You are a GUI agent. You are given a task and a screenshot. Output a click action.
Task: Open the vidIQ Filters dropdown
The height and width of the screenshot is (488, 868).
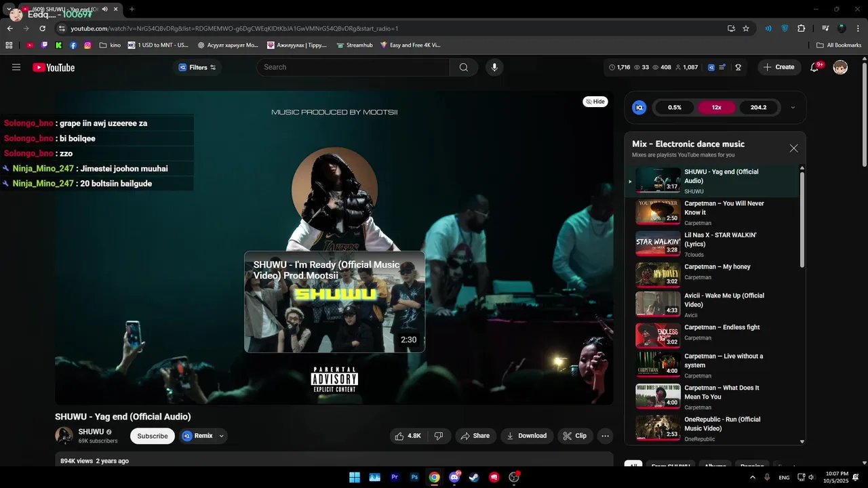click(197, 67)
